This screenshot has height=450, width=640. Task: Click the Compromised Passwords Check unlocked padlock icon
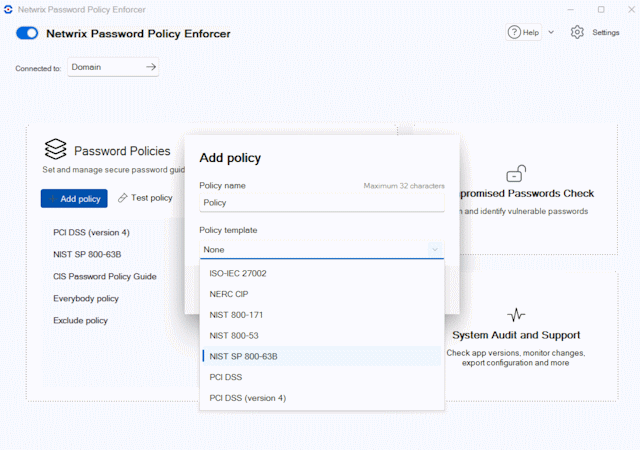[516, 174]
